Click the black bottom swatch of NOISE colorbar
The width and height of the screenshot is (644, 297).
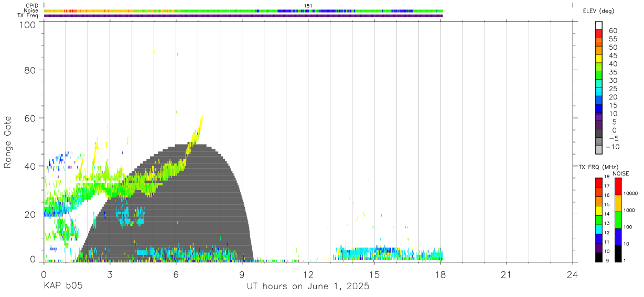point(618,254)
